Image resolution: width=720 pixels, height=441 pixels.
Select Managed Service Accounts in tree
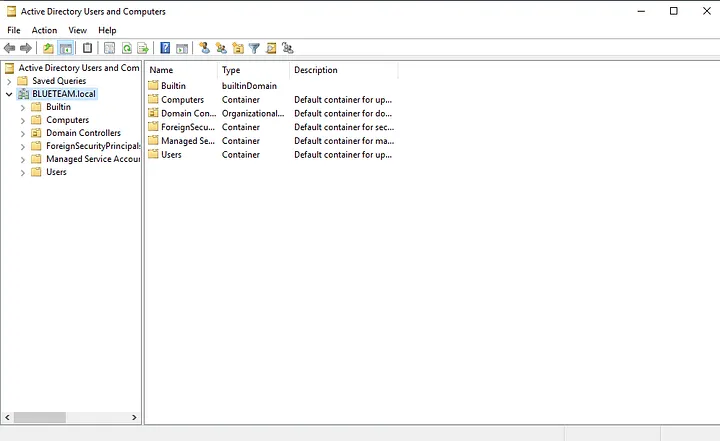pyautogui.click(x=93, y=159)
